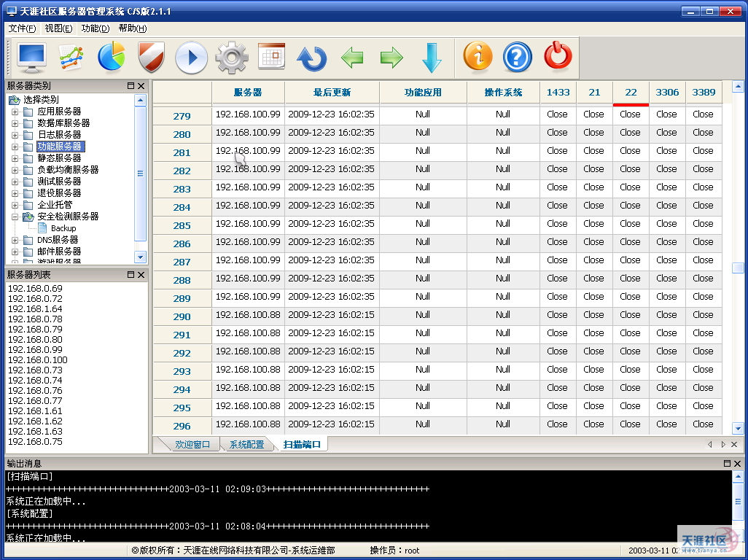Click the table's vertical scrollbar down arrow
This screenshot has height=560, width=748.
(738, 428)
